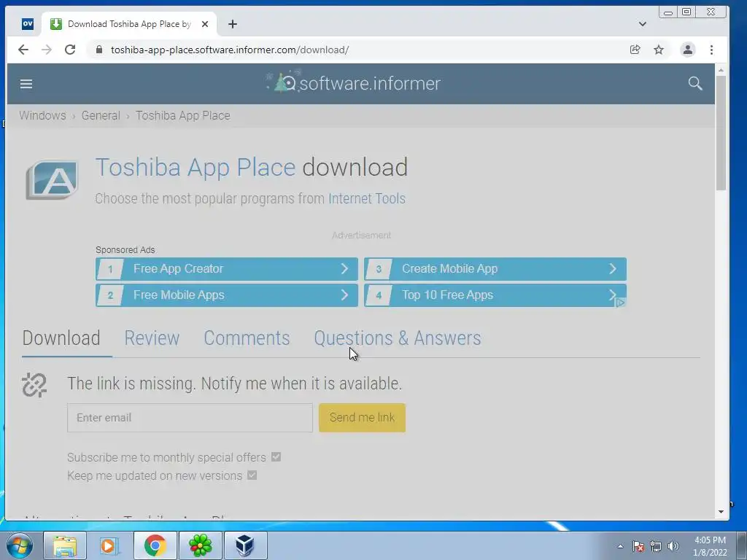Click the Top 10 Free Apps ad

pos(495,295)
